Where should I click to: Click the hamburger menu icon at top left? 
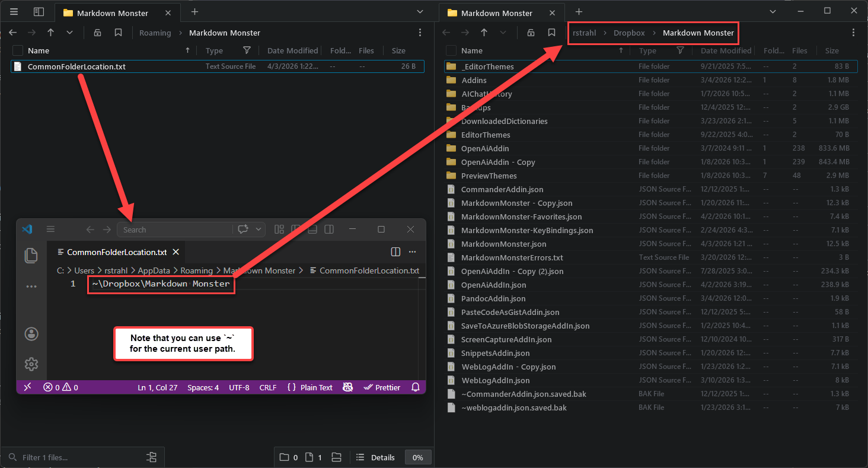point(14,11)
